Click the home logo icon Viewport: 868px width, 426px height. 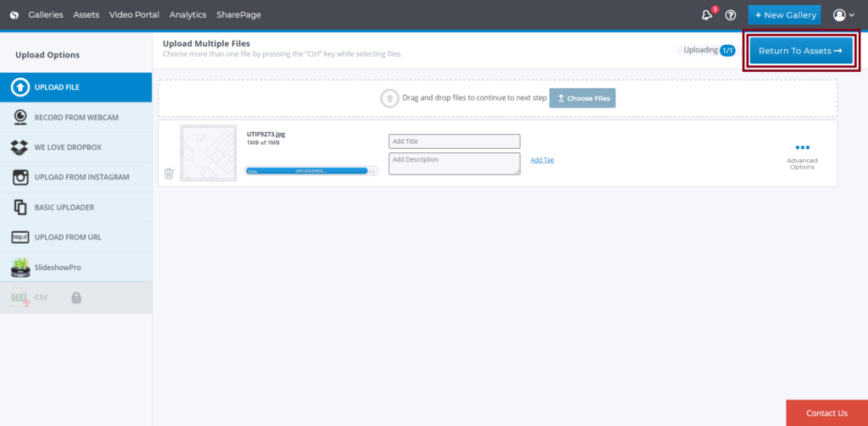click(14, 15)
